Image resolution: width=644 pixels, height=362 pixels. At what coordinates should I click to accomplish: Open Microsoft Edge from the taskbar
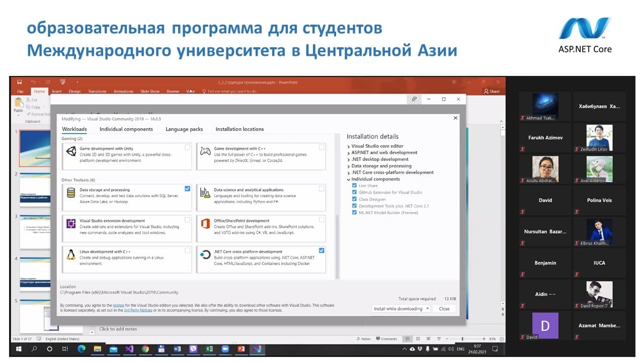pos(82,348)
